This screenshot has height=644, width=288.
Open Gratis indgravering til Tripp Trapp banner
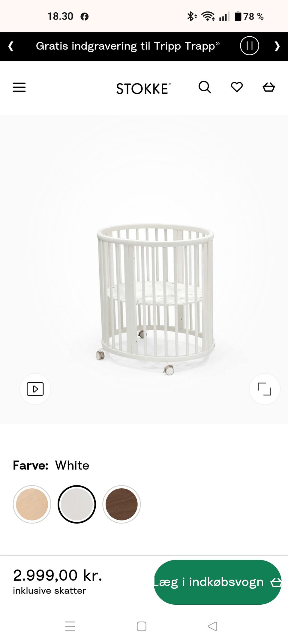click(x=128, y=46)
